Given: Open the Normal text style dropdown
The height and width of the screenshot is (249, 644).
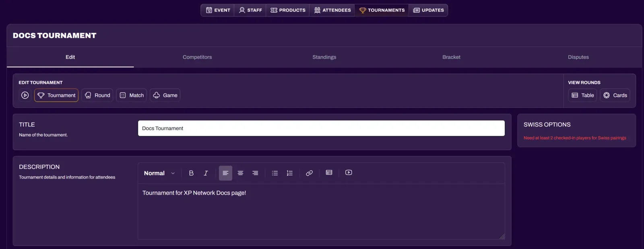Looking at the screenshot, I should [159, 173].
